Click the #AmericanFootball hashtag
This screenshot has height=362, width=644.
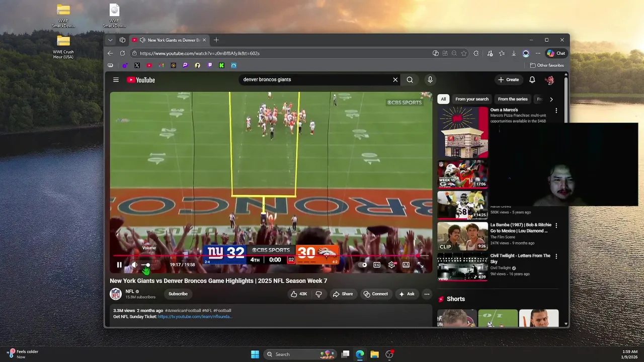183,311
